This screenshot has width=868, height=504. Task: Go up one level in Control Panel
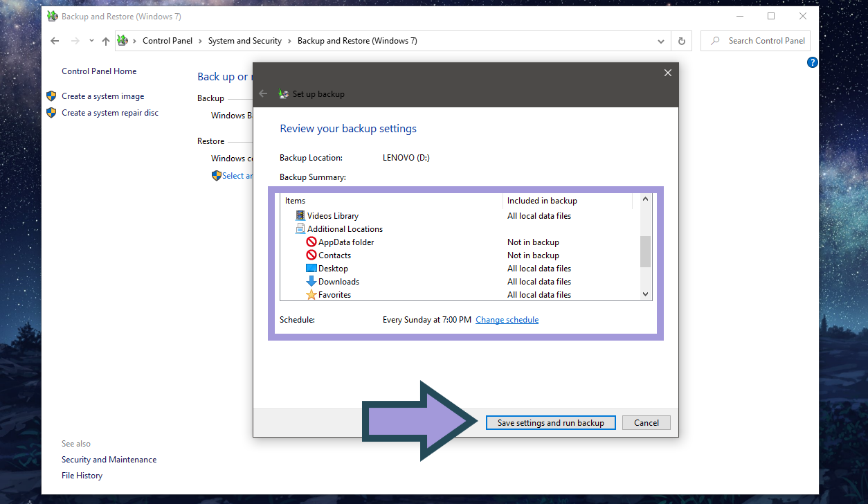[106, 41]
